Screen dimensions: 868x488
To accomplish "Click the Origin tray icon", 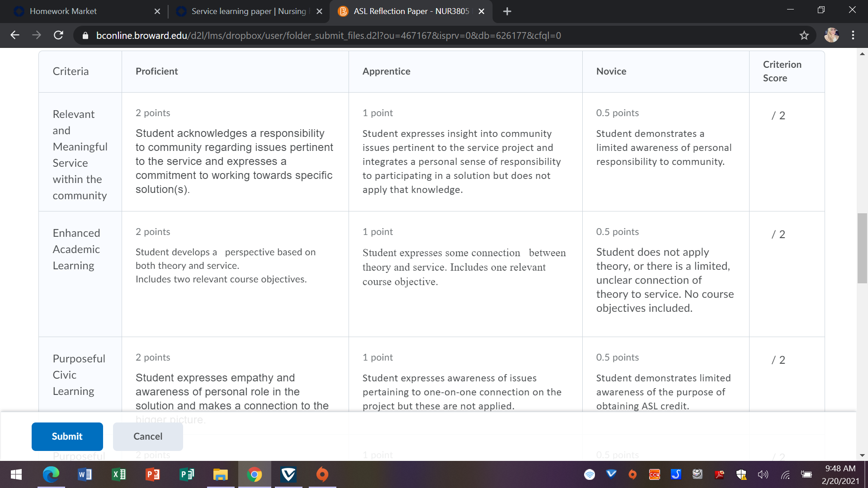I will 632,474.
